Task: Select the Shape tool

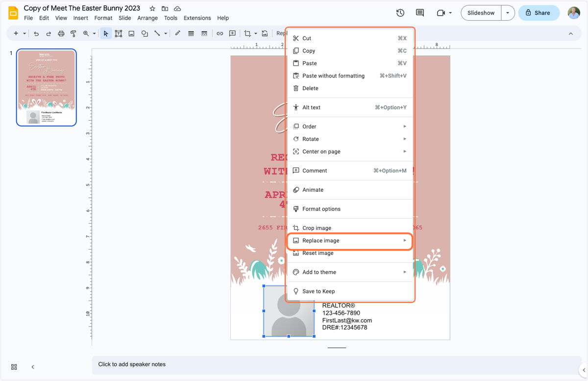Action: 145,33
